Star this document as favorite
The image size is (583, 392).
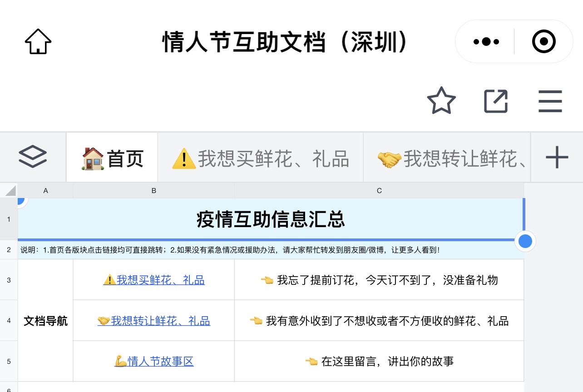click(441, 101)
